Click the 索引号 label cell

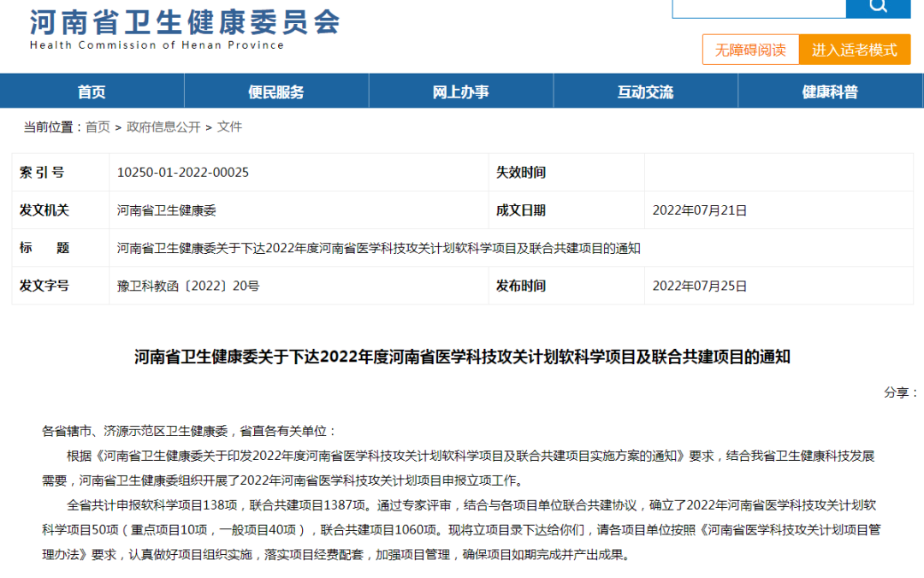click(x=61, y=172)
